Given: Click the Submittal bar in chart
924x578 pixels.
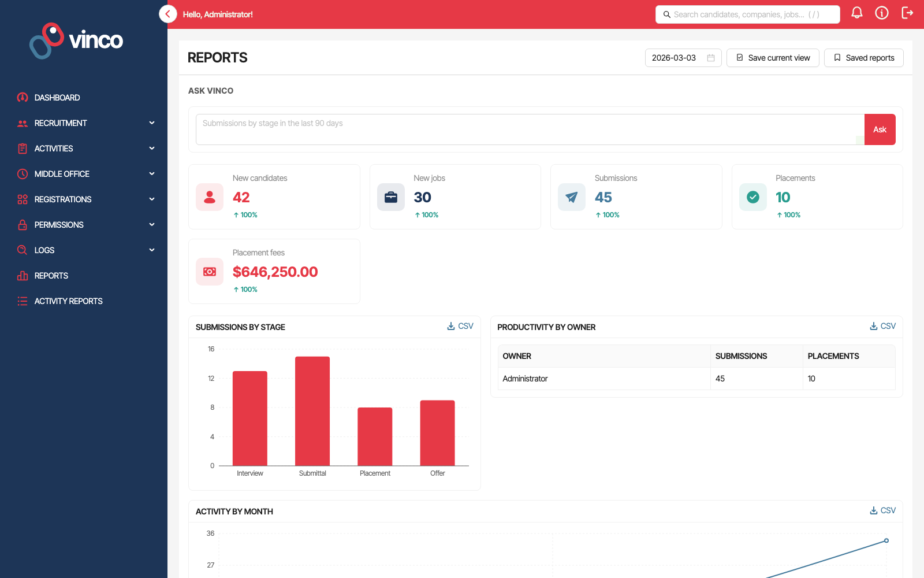Looking at the screenshot, I should [x=312, y=411].
